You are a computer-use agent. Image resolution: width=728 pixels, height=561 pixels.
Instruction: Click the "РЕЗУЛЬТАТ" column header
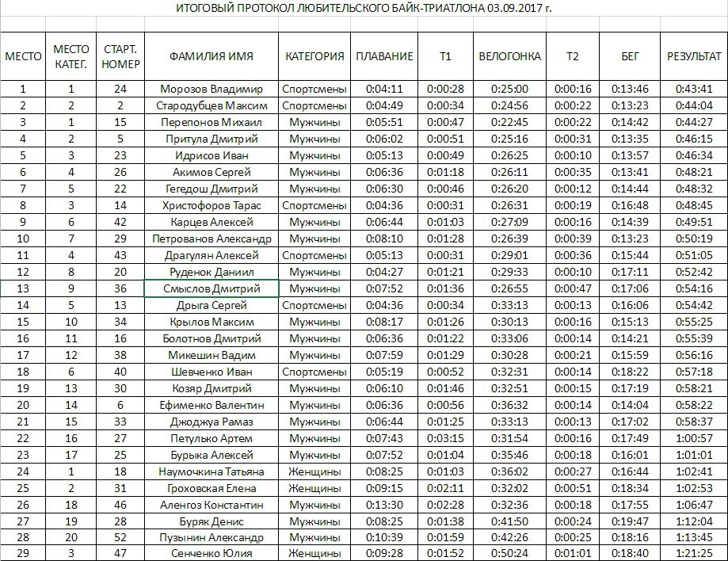(x=694, y=56)
